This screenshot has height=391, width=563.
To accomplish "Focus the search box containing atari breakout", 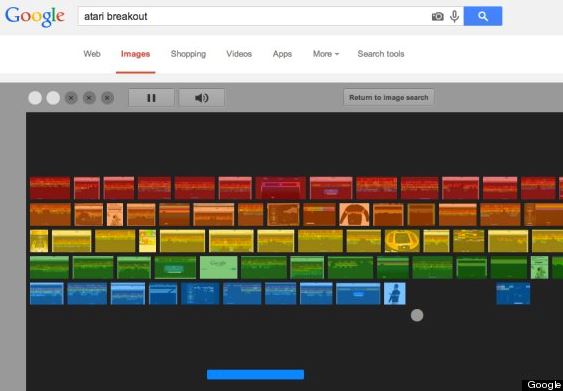I will click(x=271, y=16).
